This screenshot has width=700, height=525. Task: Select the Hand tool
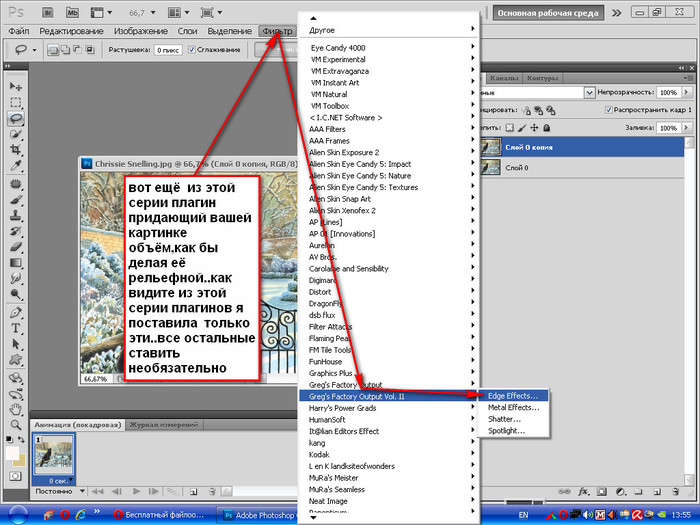coord(16,409)
